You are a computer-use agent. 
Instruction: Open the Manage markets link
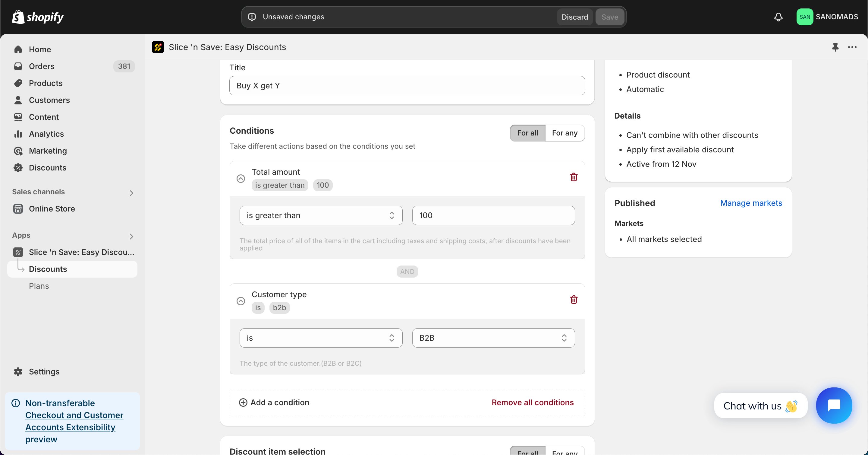751,203
